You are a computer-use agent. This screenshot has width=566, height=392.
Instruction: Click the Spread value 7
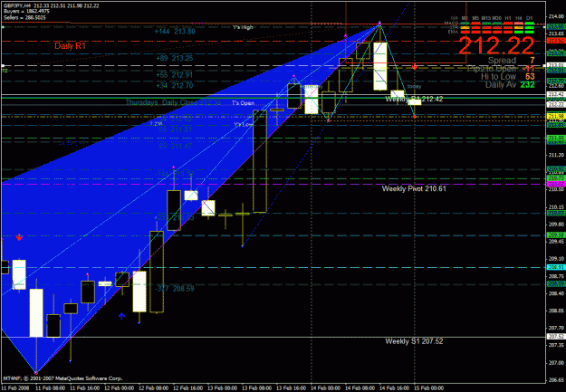pos(532,61)
